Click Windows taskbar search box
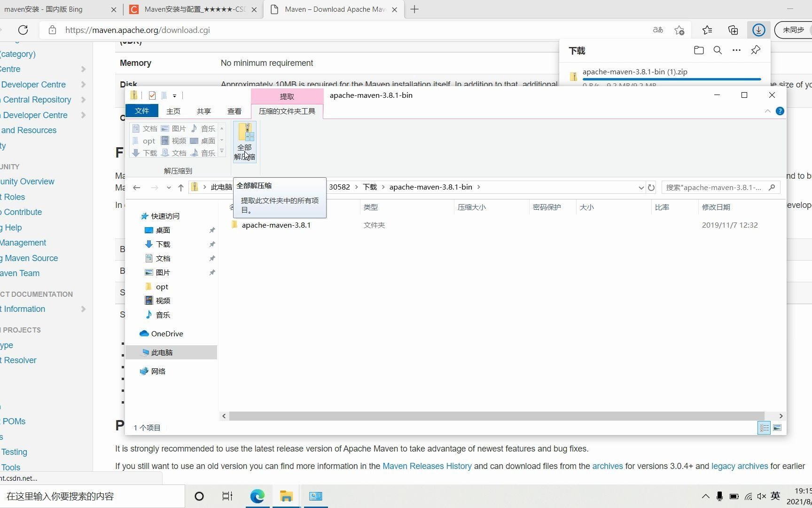812x508 pixels. [x=92, y=496]
